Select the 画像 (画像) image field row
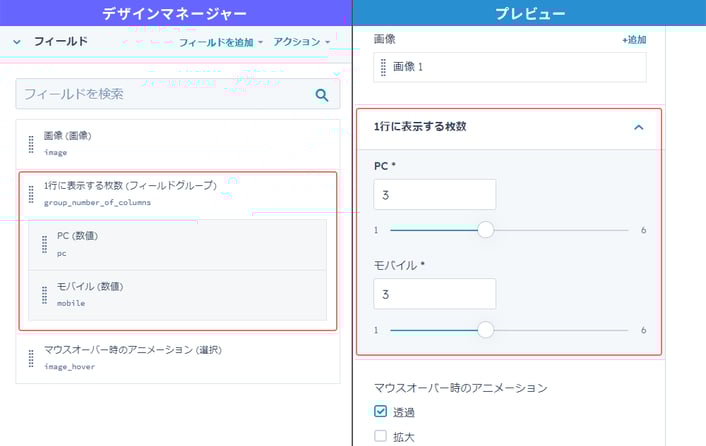The width and height of the screenshot is (706, 446). [177, 144]
